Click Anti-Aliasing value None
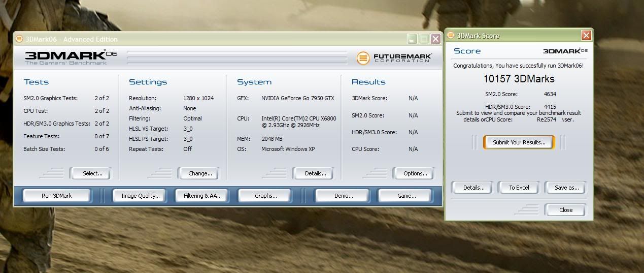644x273 pixels. click(190, 108)
